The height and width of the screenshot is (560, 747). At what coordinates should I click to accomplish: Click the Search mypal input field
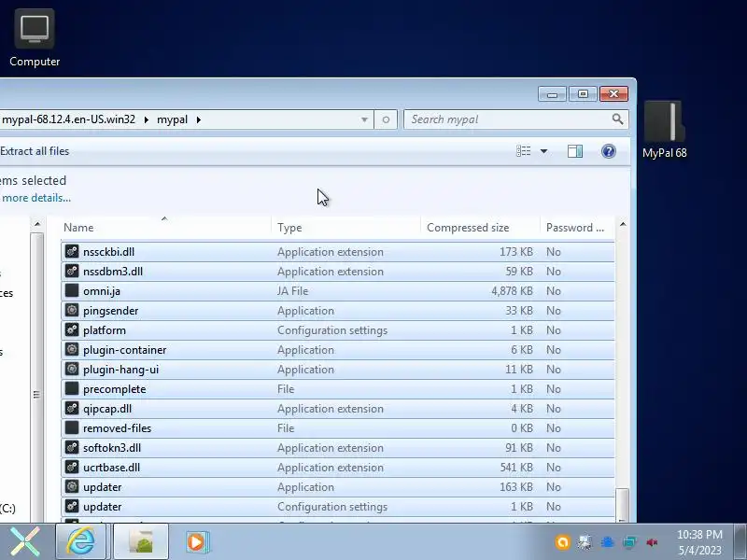coord(510,119)
